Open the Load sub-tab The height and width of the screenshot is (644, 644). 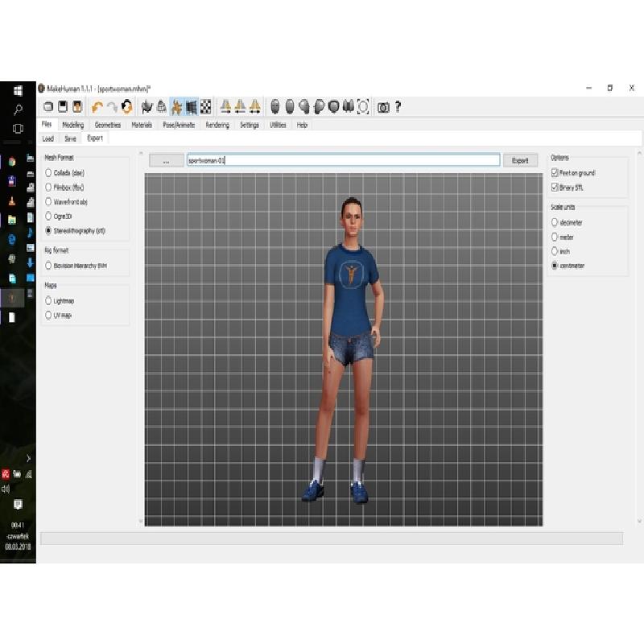pyautogui.click(x=48, y=138)
